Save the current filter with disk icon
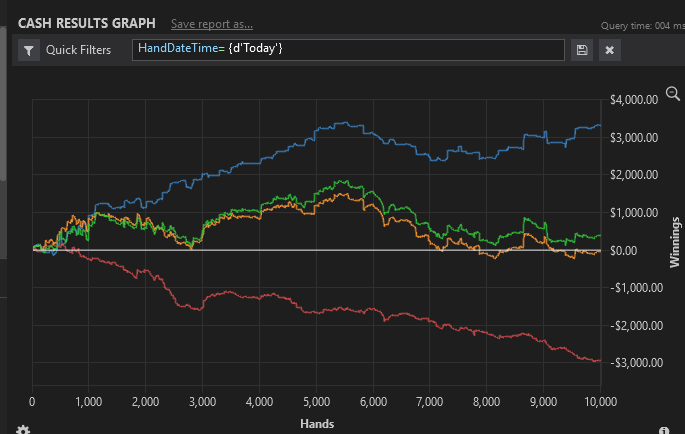 (581, 50)
